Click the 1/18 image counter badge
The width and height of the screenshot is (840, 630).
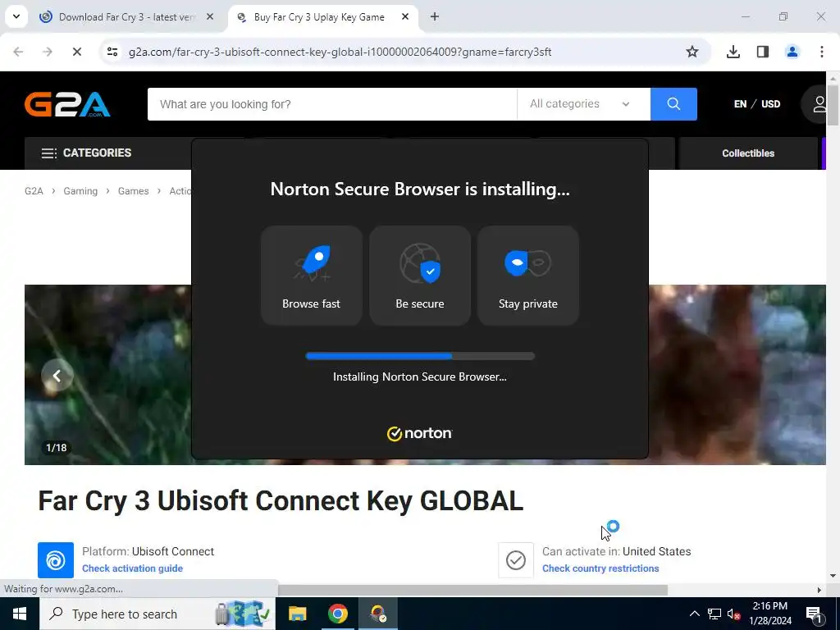coord(57,447)
